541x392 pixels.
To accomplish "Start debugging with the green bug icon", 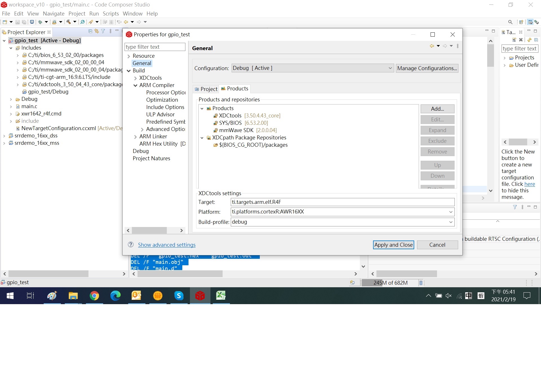I will 40,22.
